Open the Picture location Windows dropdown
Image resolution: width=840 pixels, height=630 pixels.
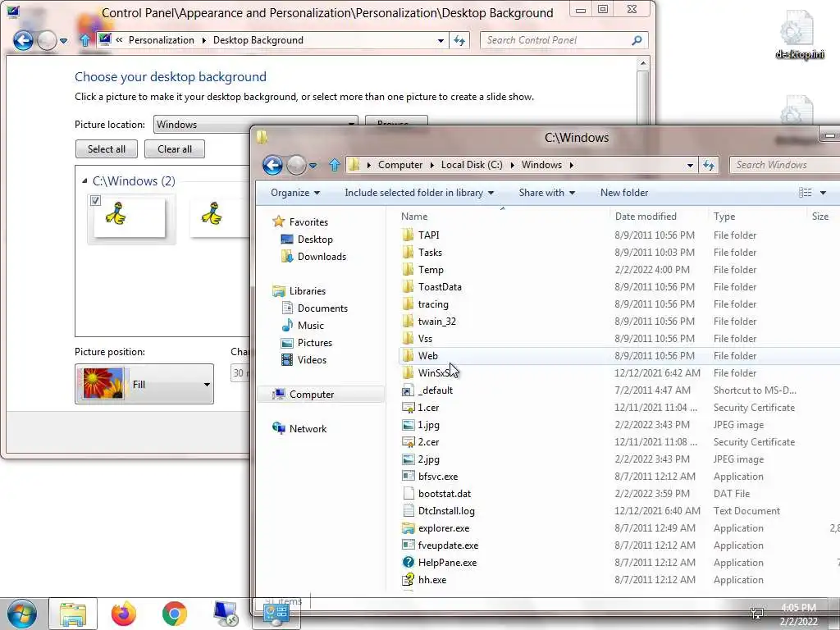pos(256,125)
